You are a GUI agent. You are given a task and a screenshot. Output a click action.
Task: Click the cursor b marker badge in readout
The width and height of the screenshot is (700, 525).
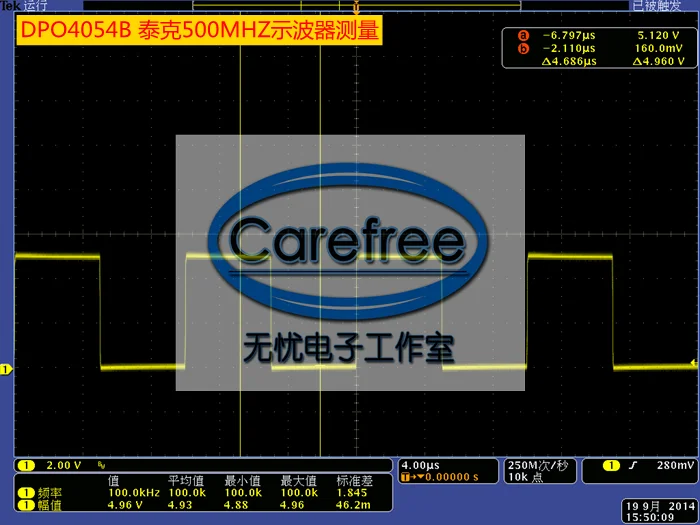[523, 48]
